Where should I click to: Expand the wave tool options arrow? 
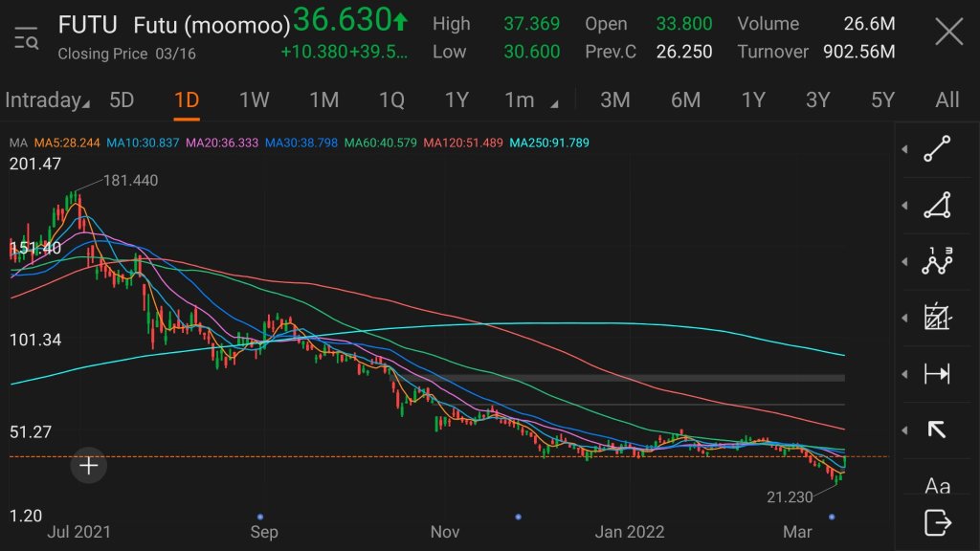point(905,261)
